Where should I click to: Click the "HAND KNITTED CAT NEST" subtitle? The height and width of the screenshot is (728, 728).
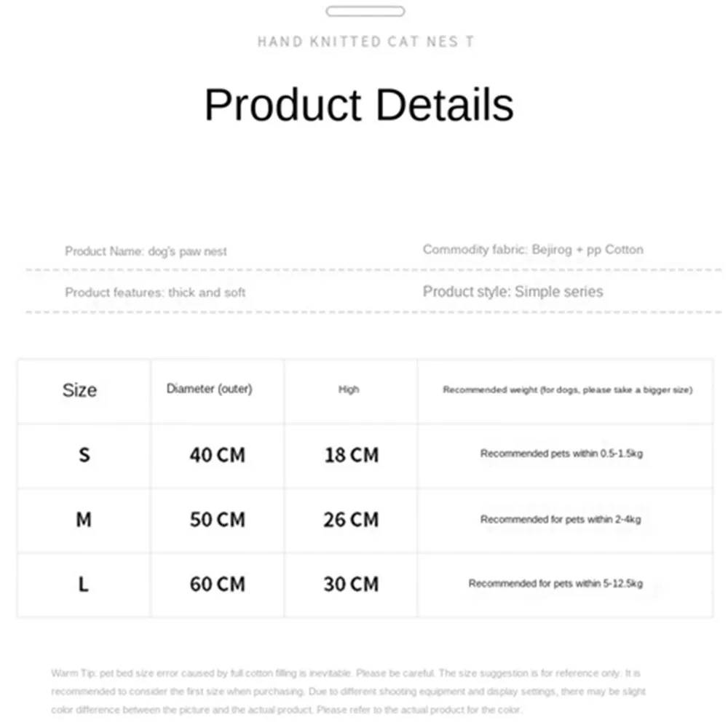tap(365, 41)
